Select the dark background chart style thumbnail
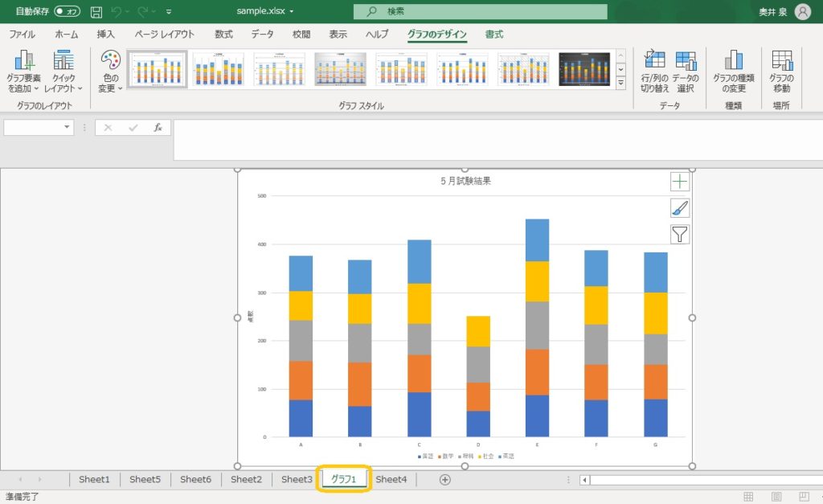Viewport: 823px width, 504px height. click(x=584, y=69)
